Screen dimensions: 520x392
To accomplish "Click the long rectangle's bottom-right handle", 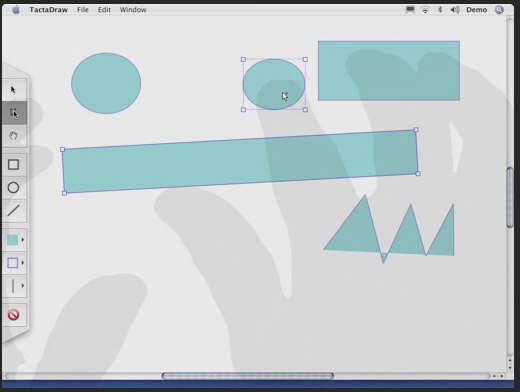I will pyautogui.click(x=418, y=174).
